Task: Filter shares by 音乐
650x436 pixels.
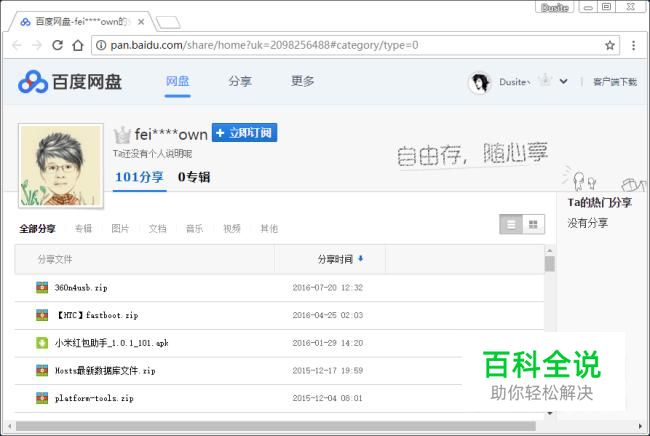Action: click(194, 229)
